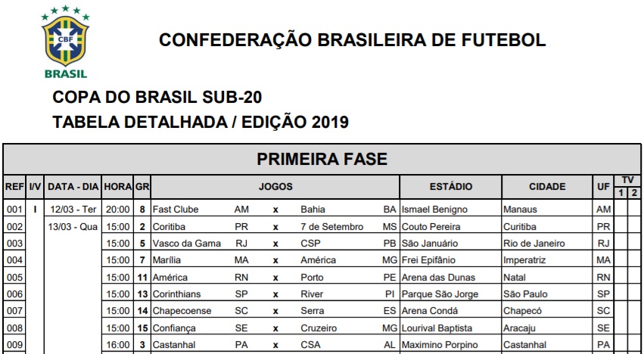Select the 13/03 - Qua date cell
This screenshot has height=354, width=644.
point(73,227)
